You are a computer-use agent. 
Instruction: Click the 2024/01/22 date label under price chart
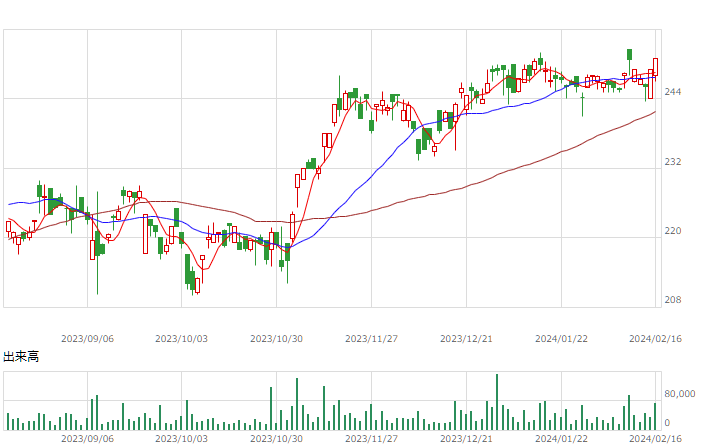pos(561,339)
